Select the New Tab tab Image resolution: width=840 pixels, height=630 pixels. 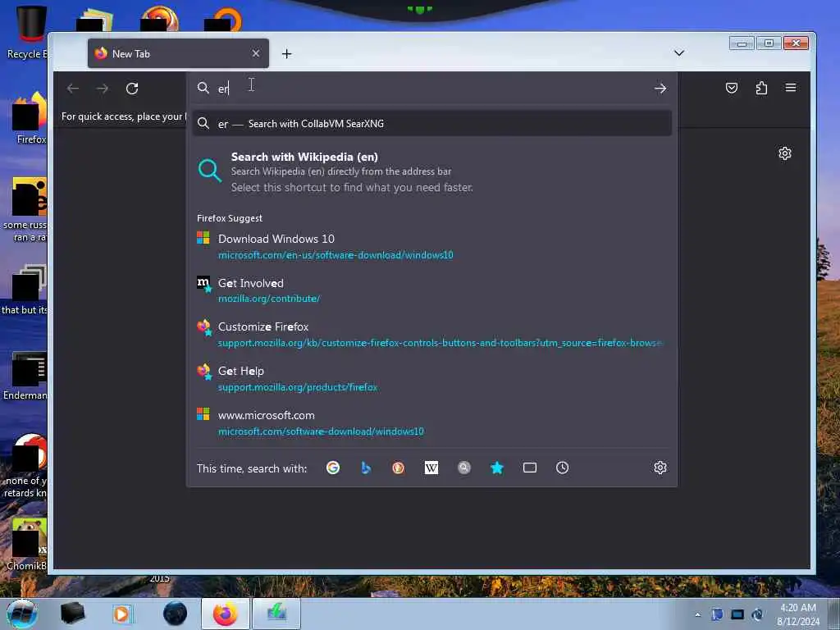point(178,53)
